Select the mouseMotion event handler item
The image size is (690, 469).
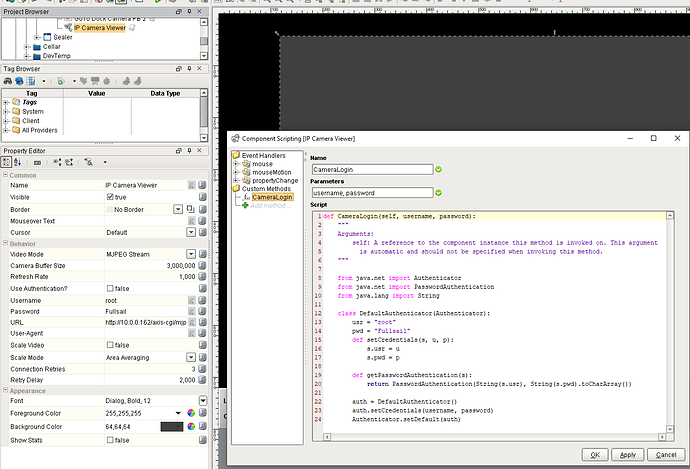coord(272,172)
